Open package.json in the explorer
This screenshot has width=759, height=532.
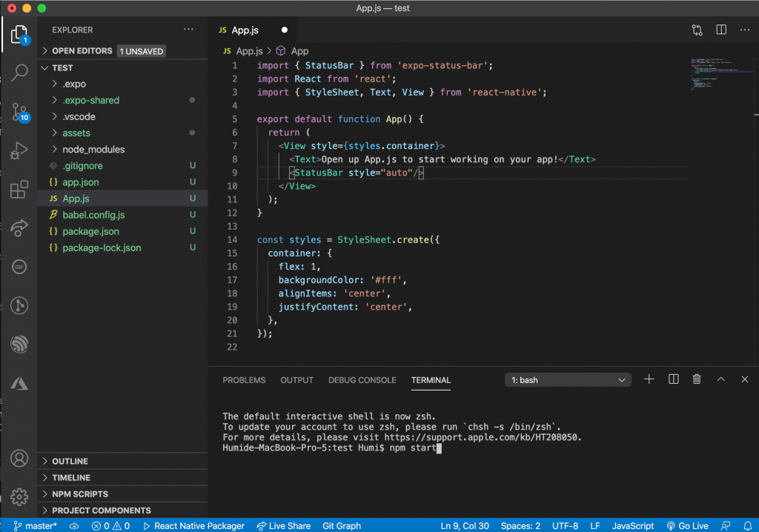tap(90, 231)
